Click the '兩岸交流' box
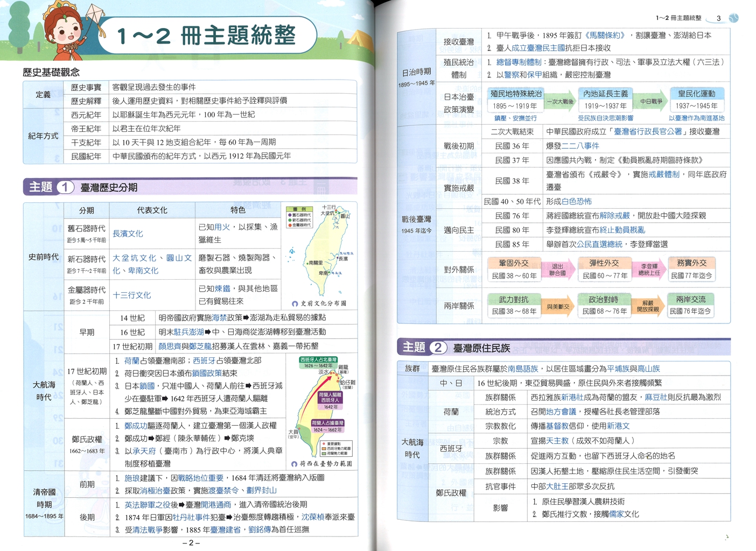The height and width of the screenshot is (551, 756). point(690,305)
